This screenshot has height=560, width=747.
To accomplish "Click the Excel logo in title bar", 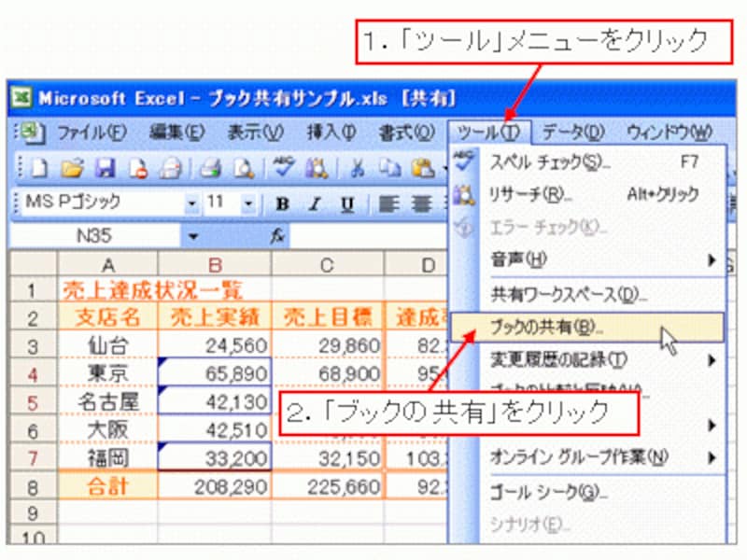I will point(21,98).
